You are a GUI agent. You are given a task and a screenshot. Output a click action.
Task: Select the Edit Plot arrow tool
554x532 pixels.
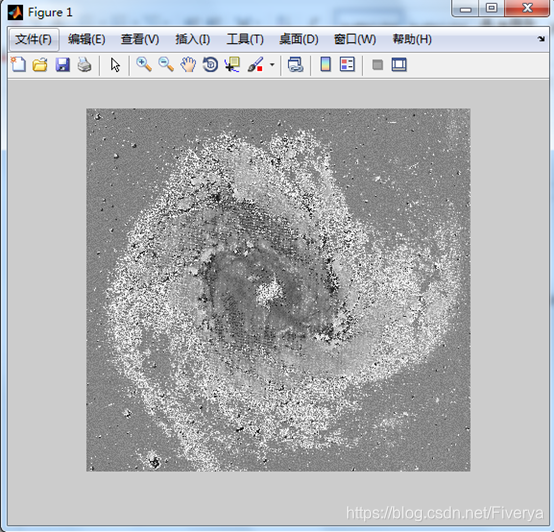pyautogui.click(x=115, y=65)
